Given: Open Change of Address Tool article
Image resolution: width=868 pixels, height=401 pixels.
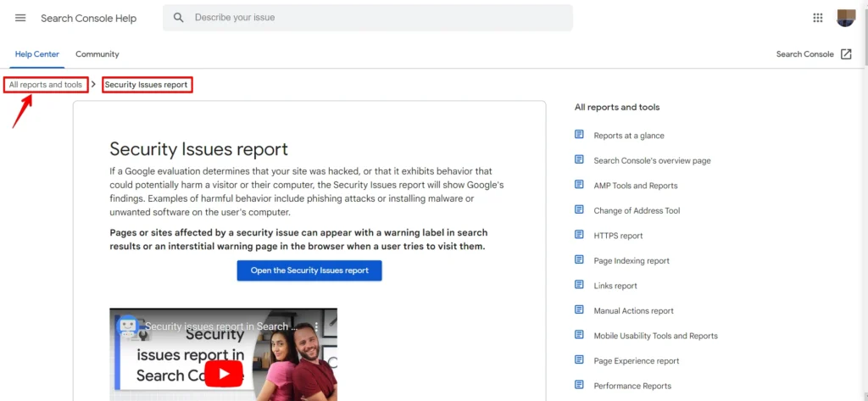Looking at the screenshot, I should pyautogui.click(x=637, y=210).
